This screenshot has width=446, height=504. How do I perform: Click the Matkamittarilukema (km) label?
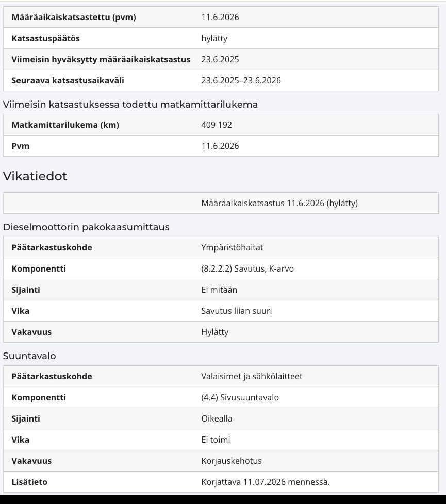point(65,125)
